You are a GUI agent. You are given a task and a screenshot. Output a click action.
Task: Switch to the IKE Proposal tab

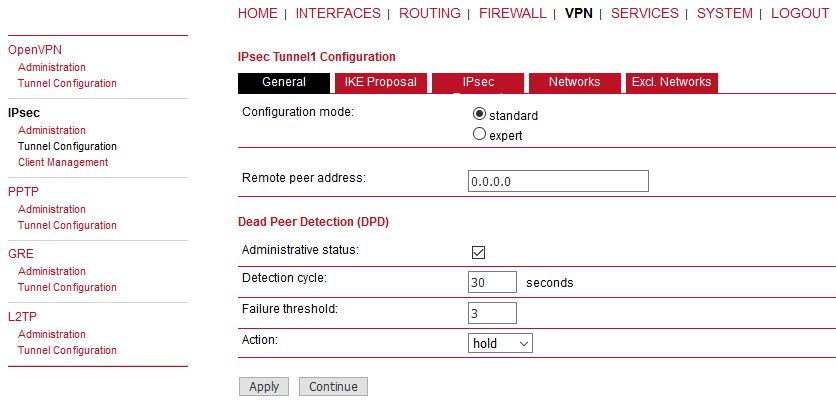point(380,82)
